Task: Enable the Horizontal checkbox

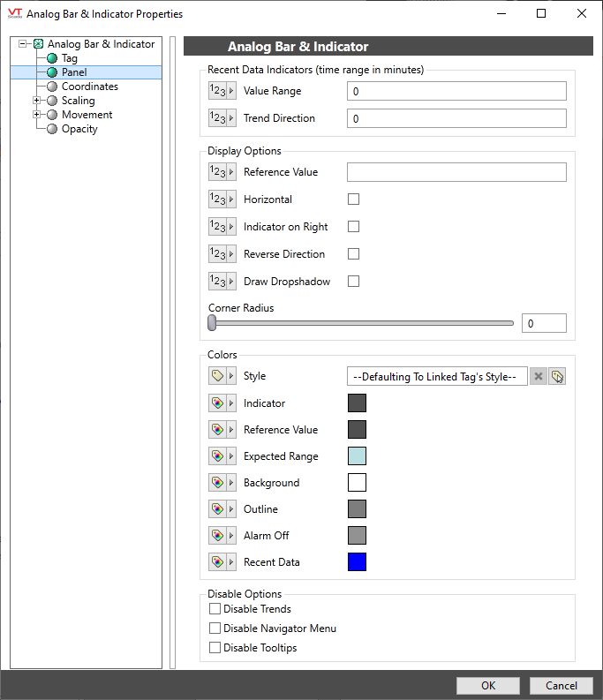Action: pyautogui.click(x=353, y=199)
